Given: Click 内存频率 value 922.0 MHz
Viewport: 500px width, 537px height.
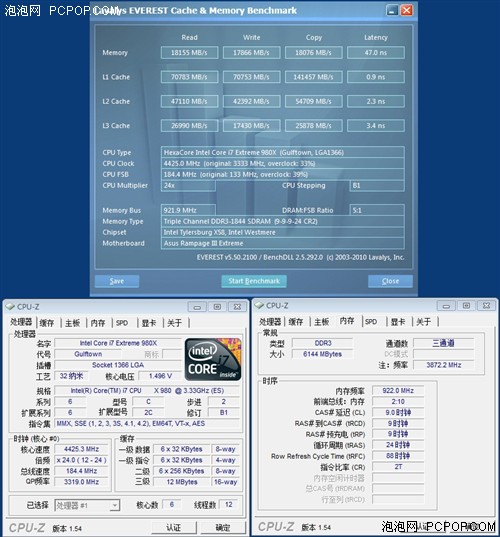Looking at the screenshot, I should 398,390.
